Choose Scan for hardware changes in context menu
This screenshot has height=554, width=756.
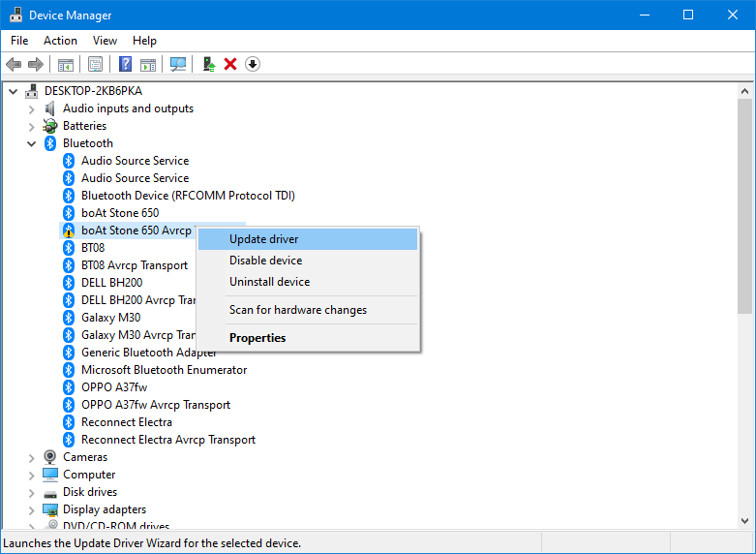[x=308, y=310]
